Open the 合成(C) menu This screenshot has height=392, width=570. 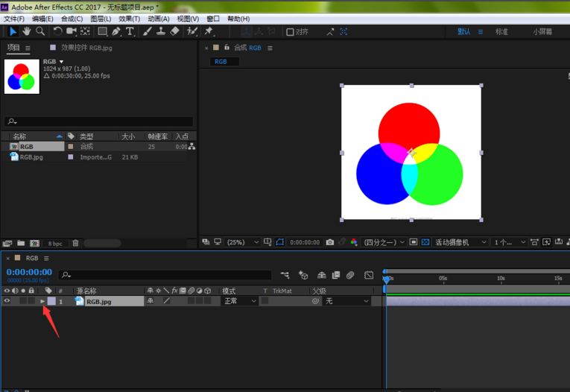click(x=72, y=19)
